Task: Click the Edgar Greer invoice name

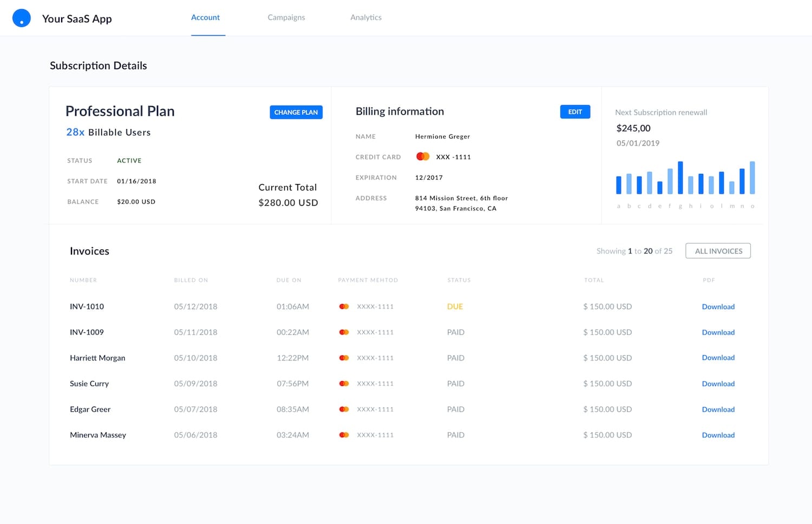Action: [x=90, y=409]
